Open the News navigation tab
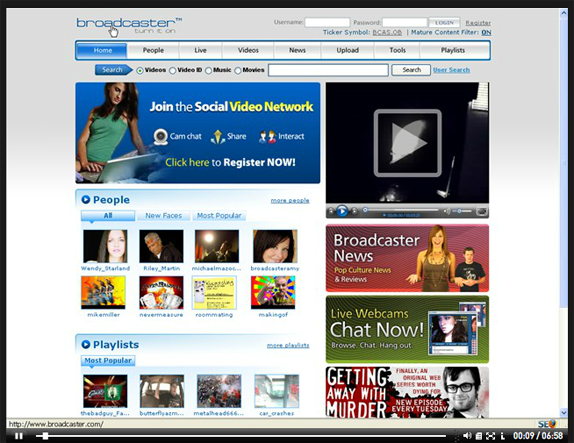574x443 pixels. pyautogui.click(x=297, y=51)
